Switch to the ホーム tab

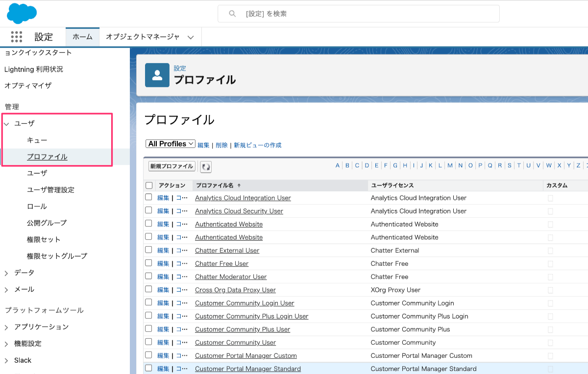click(x=82, y=37)
